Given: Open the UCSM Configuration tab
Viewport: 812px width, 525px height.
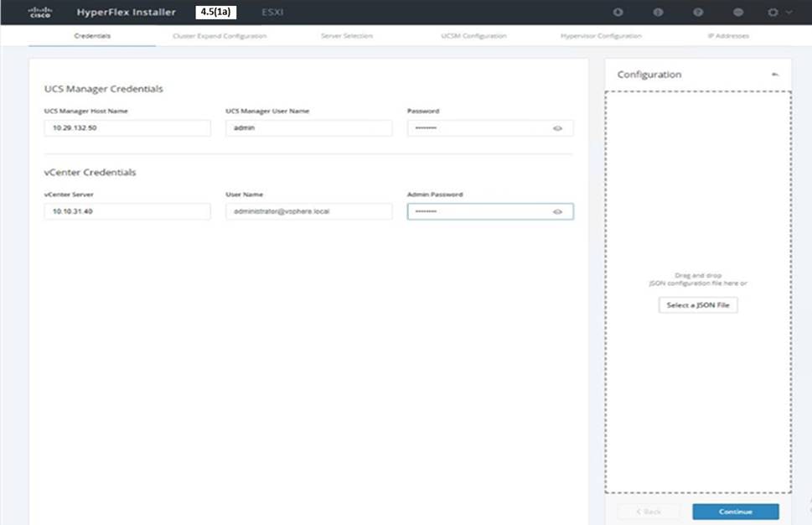Looking at the screenshot, I should tap(473, 36).
